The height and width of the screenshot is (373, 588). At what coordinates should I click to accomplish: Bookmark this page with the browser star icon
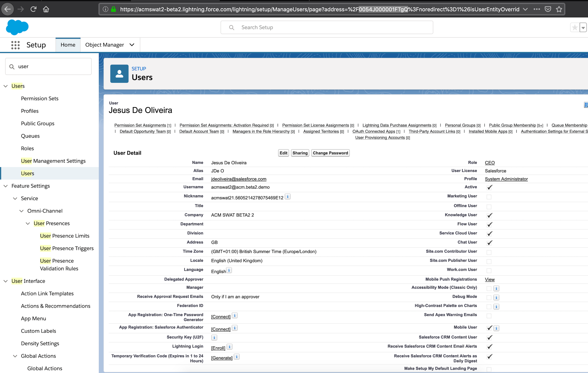tap(559, 9)
